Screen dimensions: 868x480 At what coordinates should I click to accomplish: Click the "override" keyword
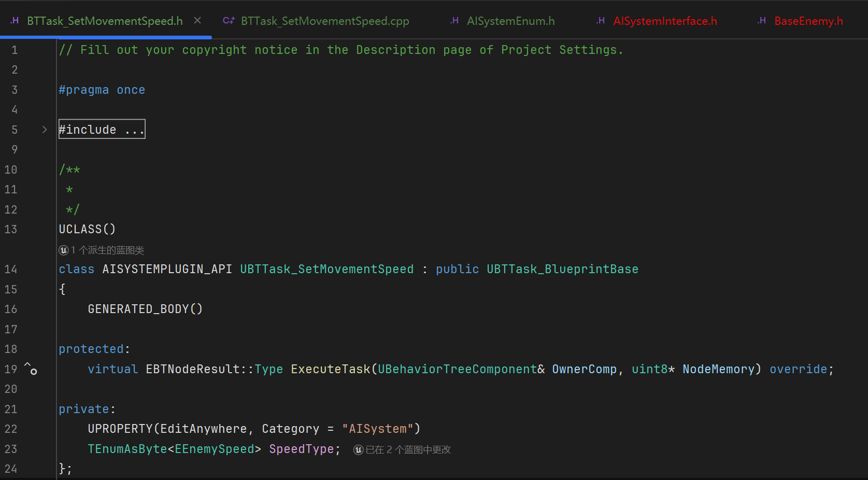798,369
